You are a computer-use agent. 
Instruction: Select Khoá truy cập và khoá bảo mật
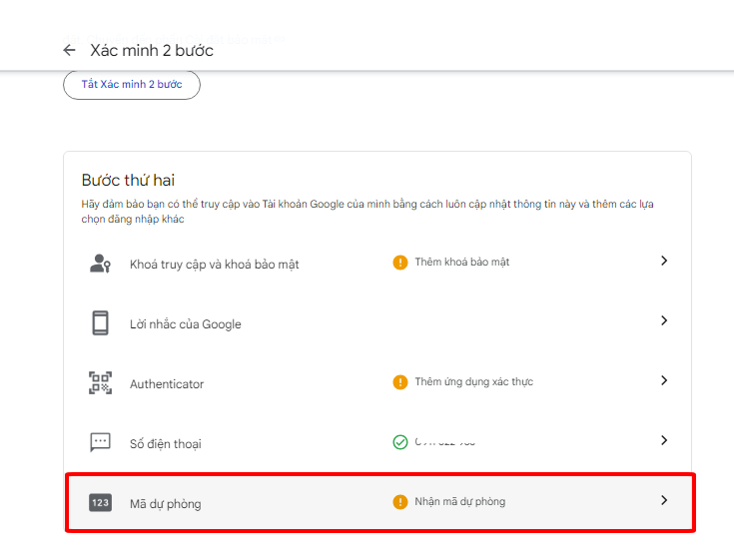[x=214, y=265]
